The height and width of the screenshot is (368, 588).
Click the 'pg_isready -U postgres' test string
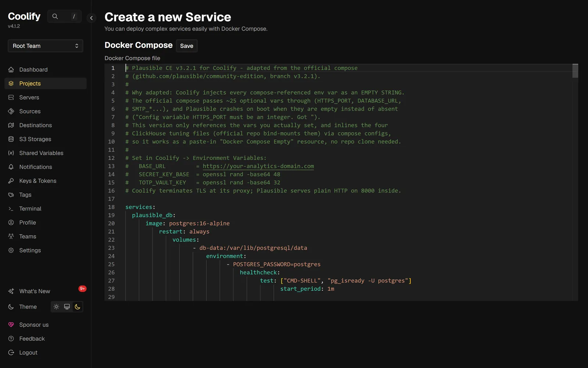click(x=367, y=281)
